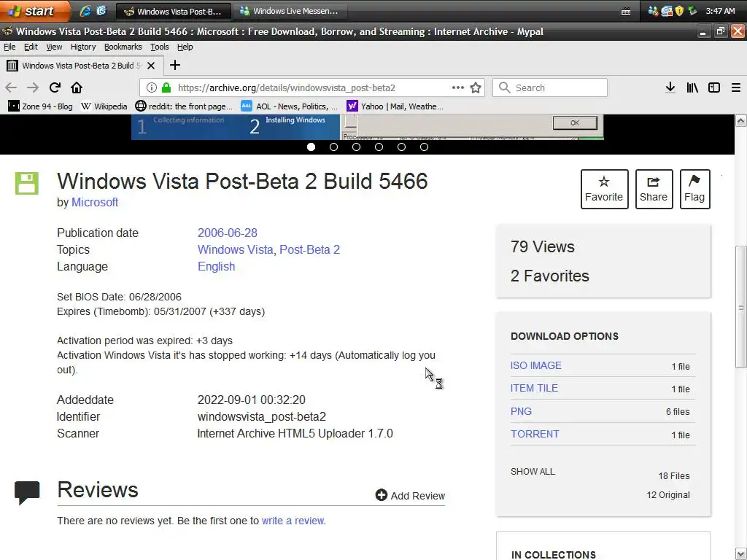
Task: Open the reddit front page bookmark
Action: pos(184,106)
